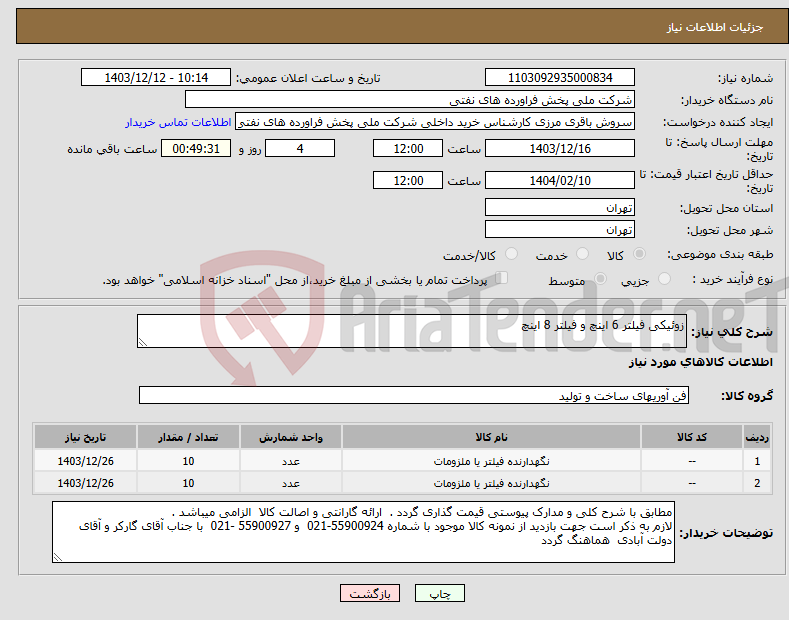This screenshot has height=620, width=789.
Task: Click the واحد شمارش column header
Action: [291, 437]
